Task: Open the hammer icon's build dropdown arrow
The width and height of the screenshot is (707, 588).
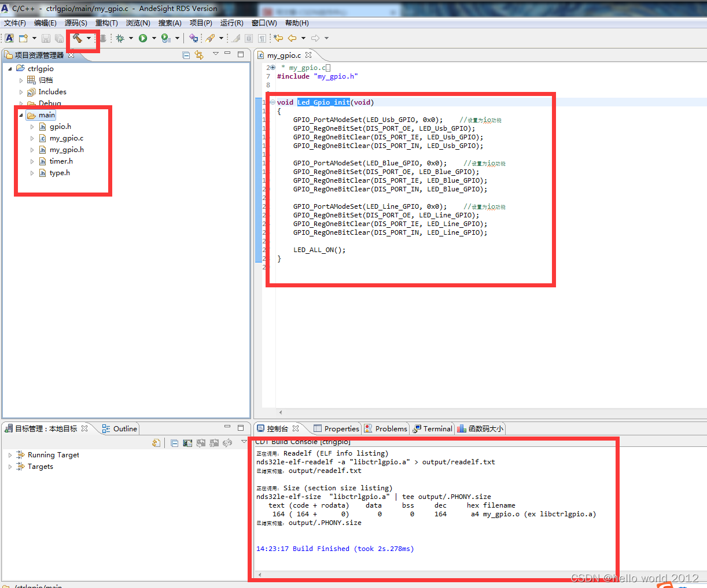Action: point(90,38)
